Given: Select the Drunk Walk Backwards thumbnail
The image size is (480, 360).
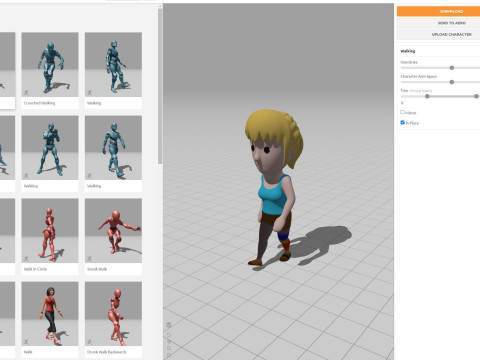Looking at the screenshot, I should [x=113, y=314].
